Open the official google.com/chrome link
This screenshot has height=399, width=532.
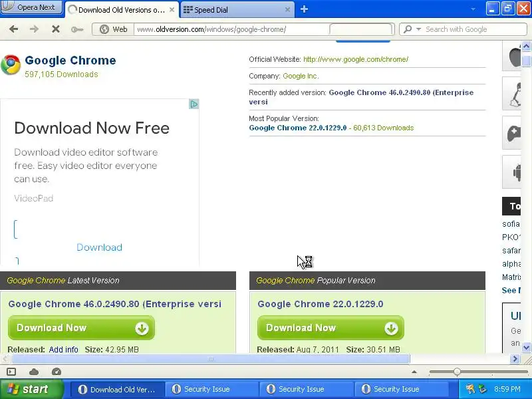click(x=356, y=59)
